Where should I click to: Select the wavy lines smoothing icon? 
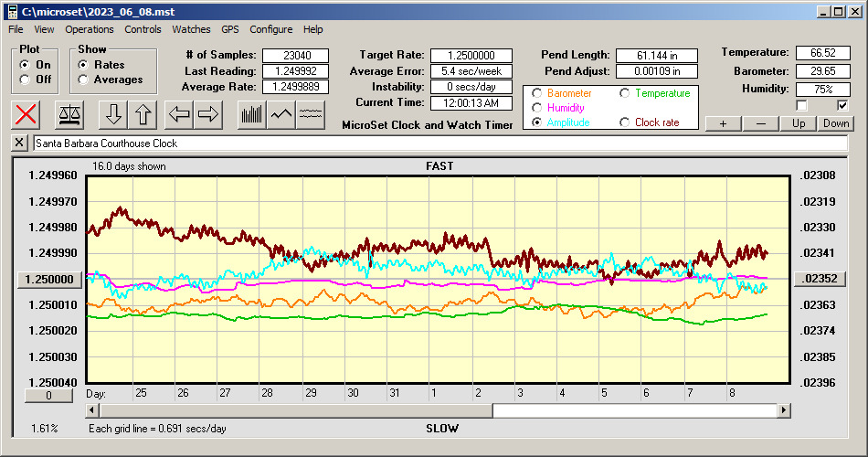pos(311,114)
